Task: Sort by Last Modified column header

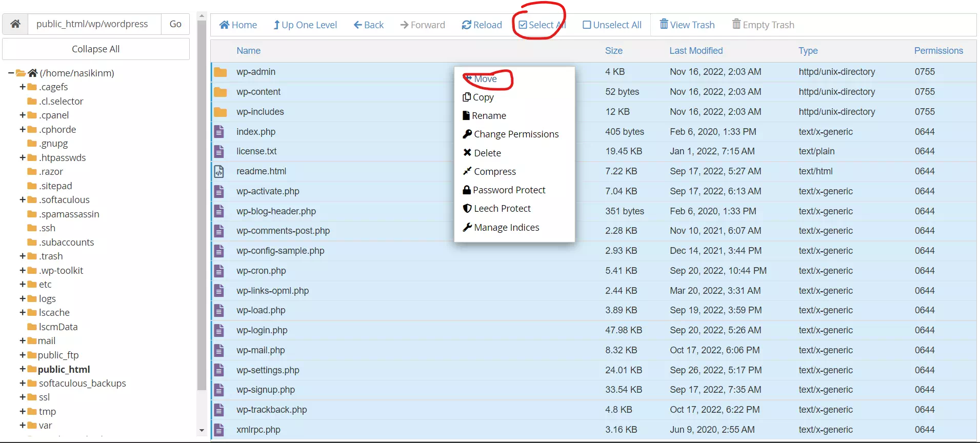Action: click(x=696, y=51)
